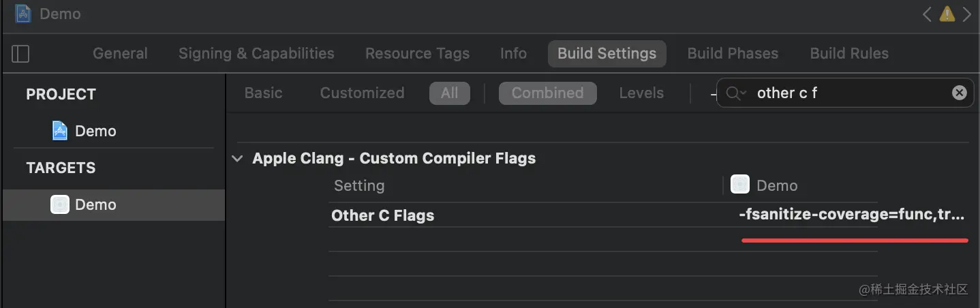Click the Demo project blueprint icon in sidebar
Image resolution: width=980 pixels, height=308 pixels.
[x=60, y=131]
